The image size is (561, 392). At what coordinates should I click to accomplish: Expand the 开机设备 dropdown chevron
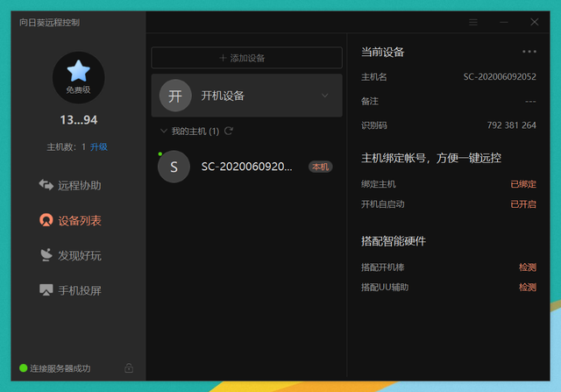325,96
